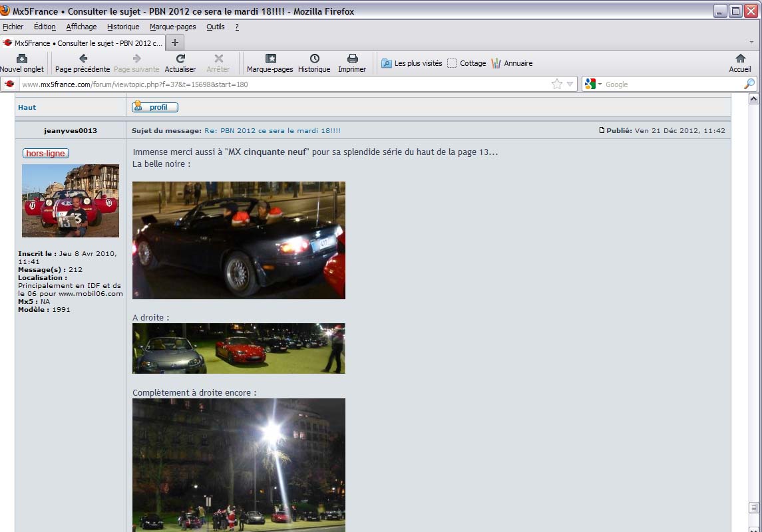Click the plus button to add a tab
The width and height of the screenshot is (762, 532).
[175, 43]
